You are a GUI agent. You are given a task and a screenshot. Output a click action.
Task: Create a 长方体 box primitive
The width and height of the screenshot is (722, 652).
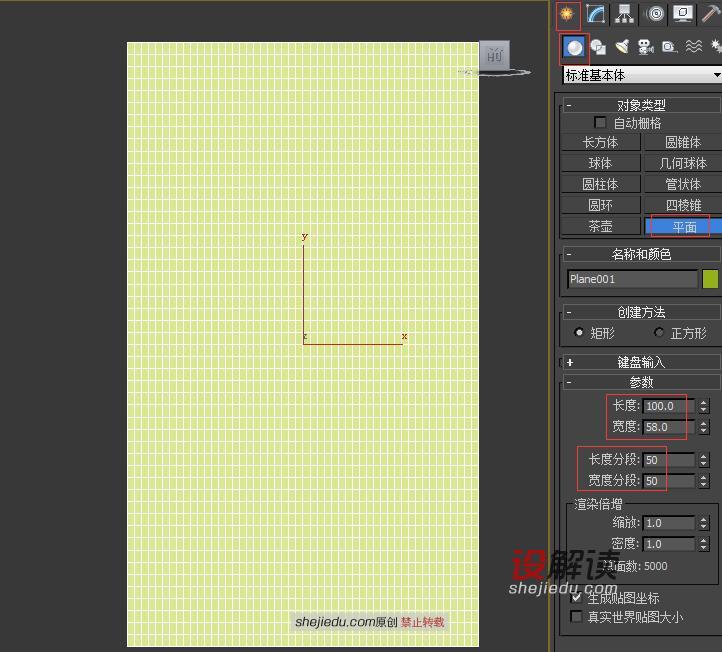pos(600,142)
